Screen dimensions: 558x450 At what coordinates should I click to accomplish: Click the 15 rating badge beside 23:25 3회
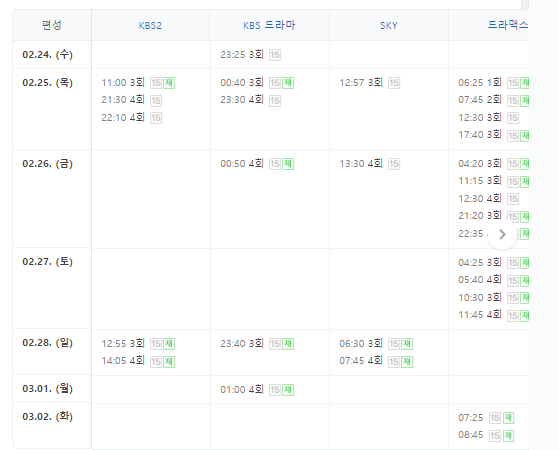point(275,55)
